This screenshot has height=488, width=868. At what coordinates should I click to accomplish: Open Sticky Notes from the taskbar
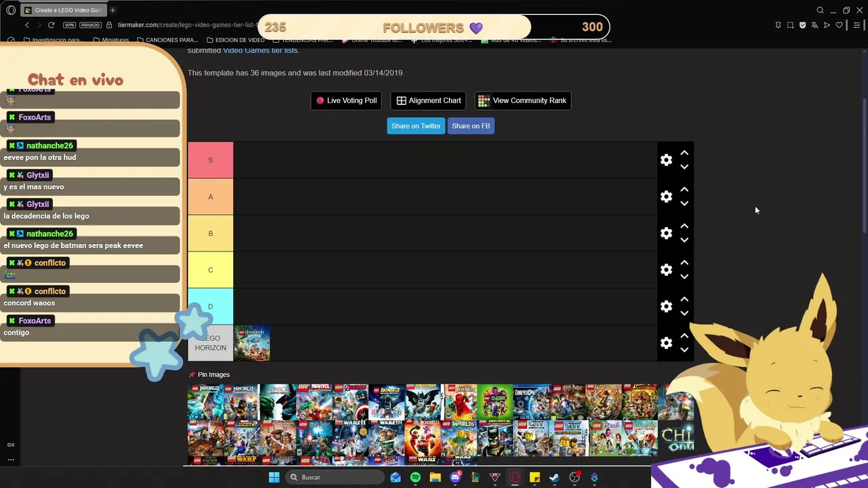point(534,477)
